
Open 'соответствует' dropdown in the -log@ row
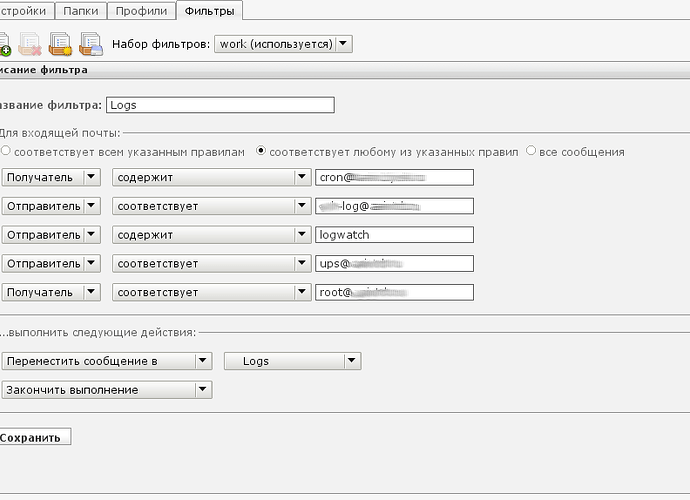tap(212, 206)
